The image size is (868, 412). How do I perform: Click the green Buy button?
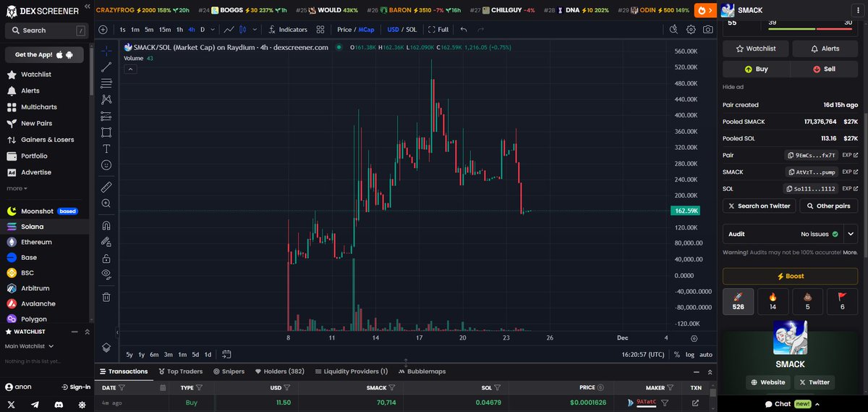[756, 69]
